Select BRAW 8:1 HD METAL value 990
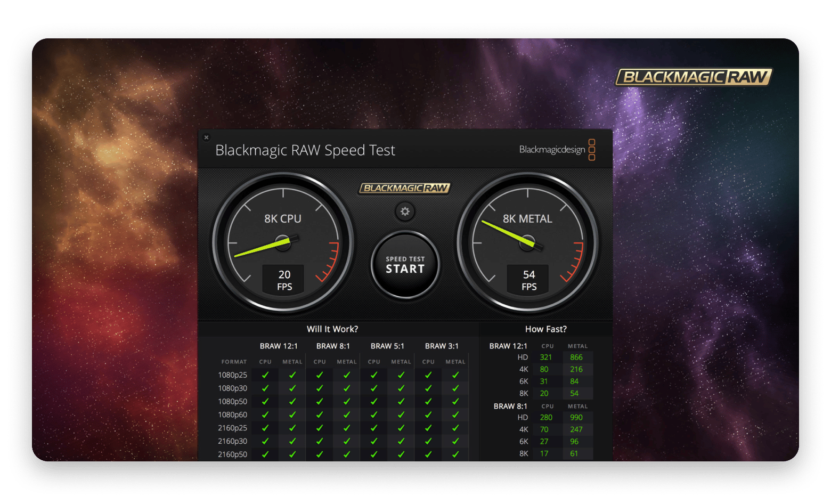The width and height of the screenshot is (831, 504). coord(576,418)
